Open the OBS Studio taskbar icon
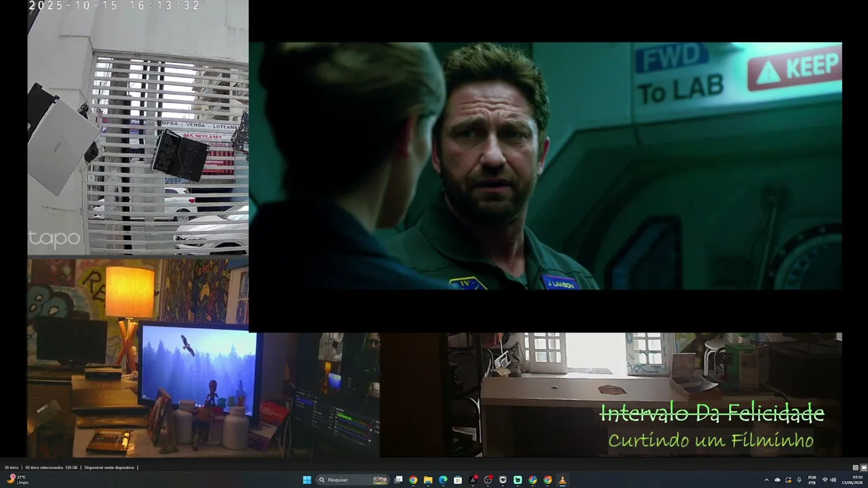This screenshot has width=868, height=488. 488,480
